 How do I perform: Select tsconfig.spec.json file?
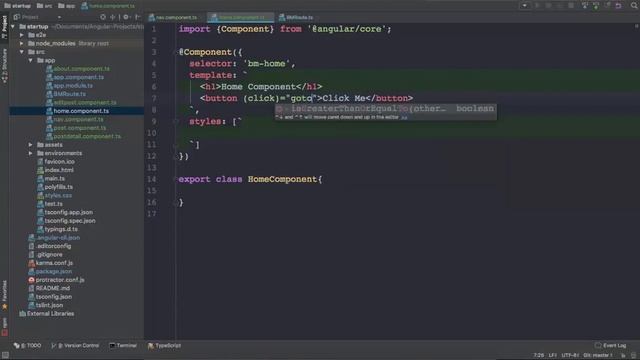[x=66, y=221]
